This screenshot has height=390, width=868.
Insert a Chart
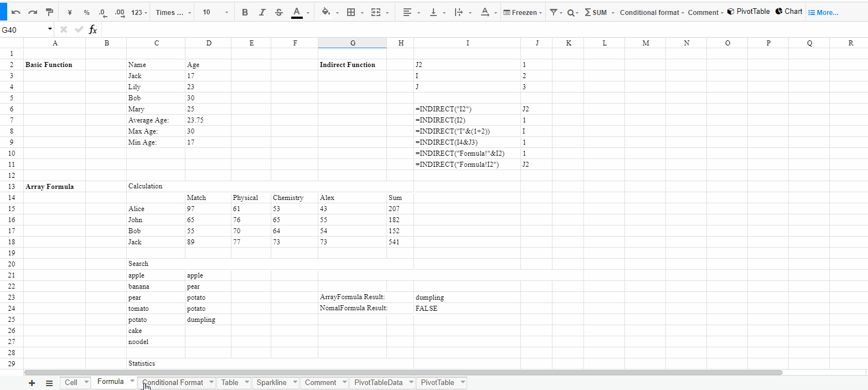(789, 12)
